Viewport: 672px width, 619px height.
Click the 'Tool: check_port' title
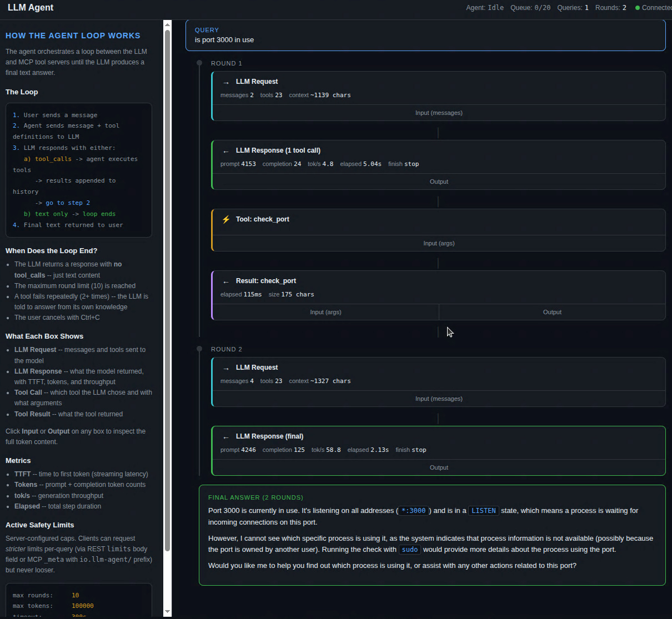[x=263, y=219]
